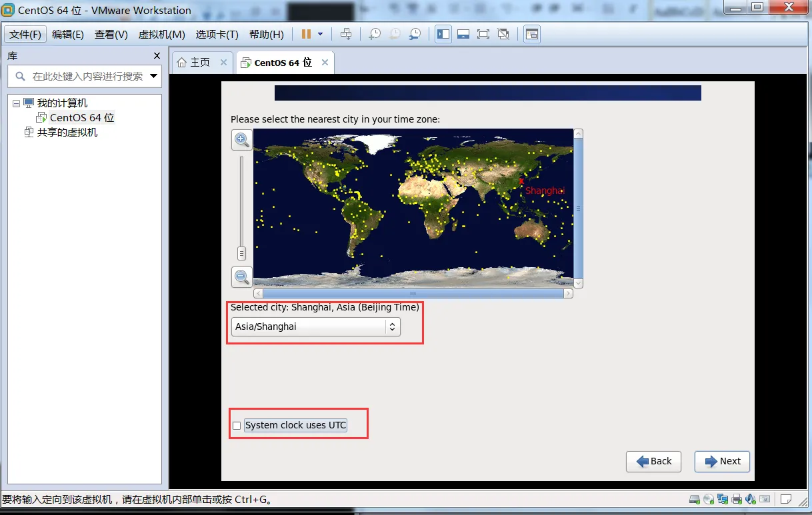Viewport: 812px width, 515px height.
Task: Zoom in on the time zone map
Action: pyautogui.click(x=241, y=140)
